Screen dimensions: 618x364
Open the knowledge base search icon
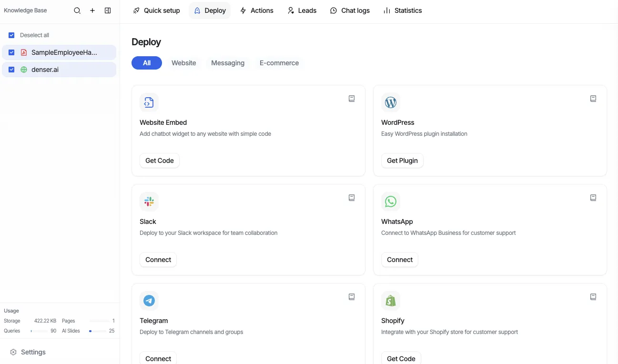tap(77, 10)
